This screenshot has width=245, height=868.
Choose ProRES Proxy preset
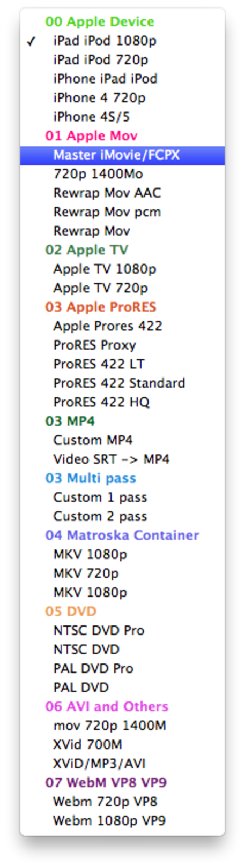[122, 345]
